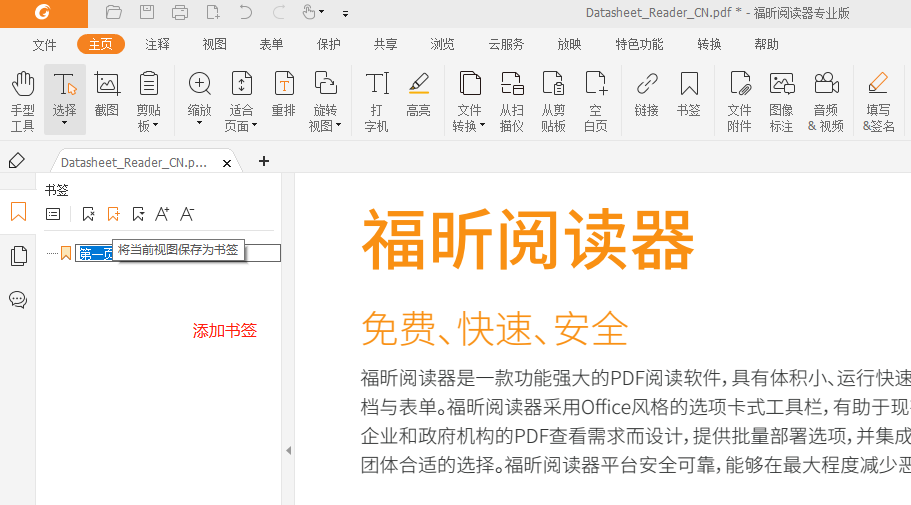Insert 音频 & 视频 media
Image resolution: width=911 pixels, height=505 pixels.
pyautogui.click(x=826, y=101)
